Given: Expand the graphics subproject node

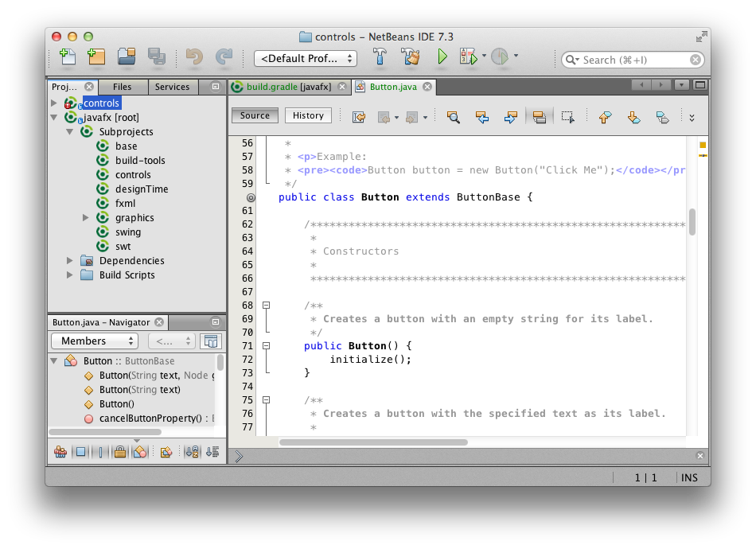Looking at the screenshot, I should (86, 218).
